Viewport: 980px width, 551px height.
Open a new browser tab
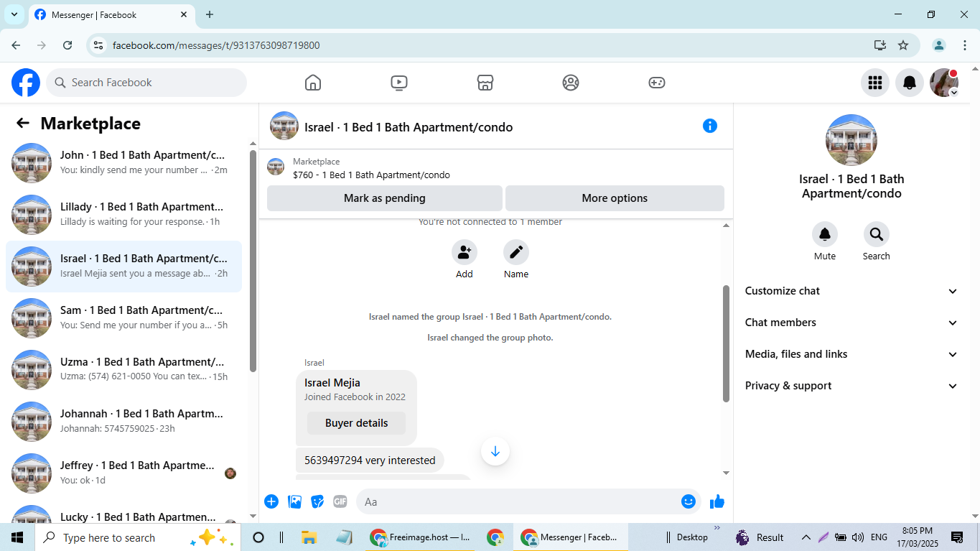(210, 14)
